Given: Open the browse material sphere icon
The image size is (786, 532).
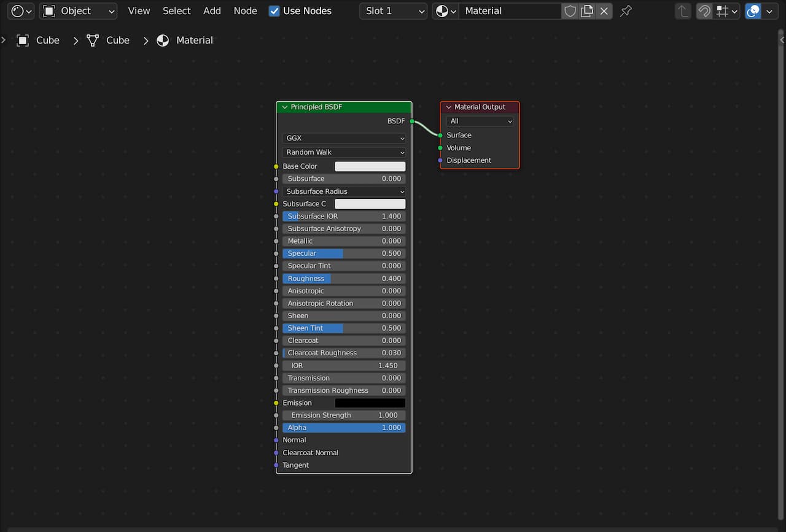Looking at the screenshot, I should point(445,11).
